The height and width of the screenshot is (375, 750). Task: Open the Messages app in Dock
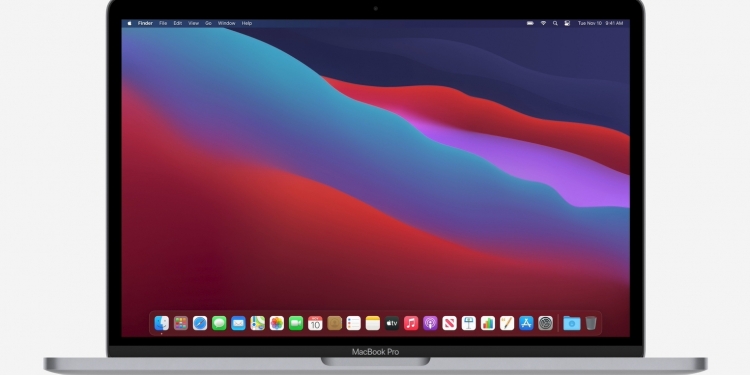[219, 323]
